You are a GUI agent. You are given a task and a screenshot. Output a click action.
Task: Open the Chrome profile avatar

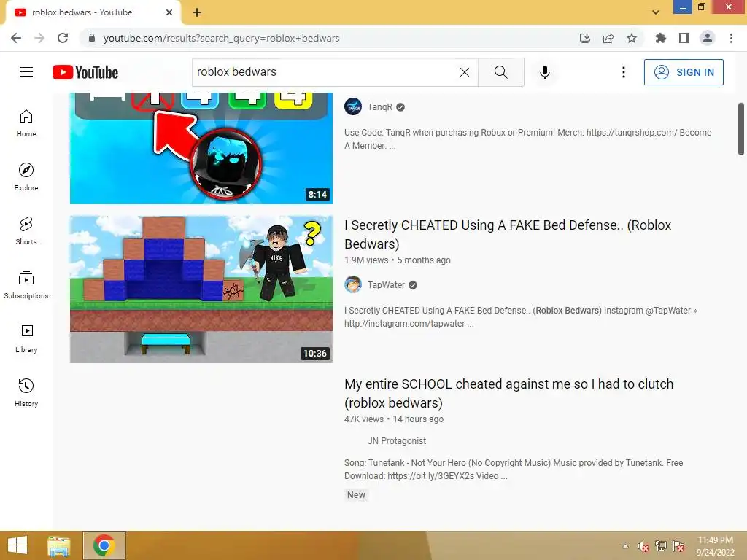tap(708, 38)
